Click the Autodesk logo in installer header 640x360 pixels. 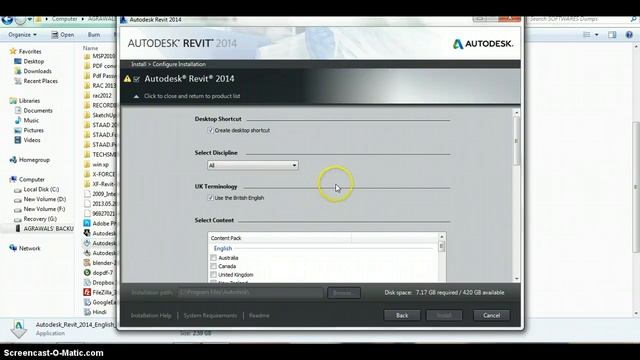point(483,44)
